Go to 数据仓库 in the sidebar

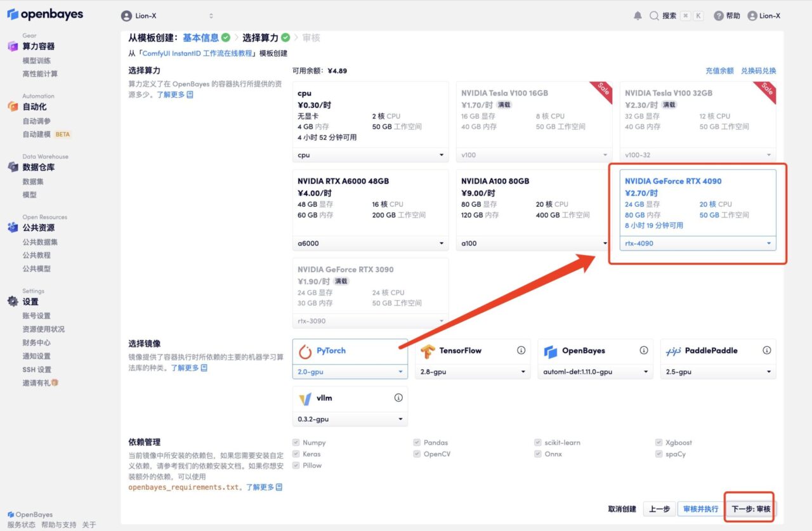click(38, 167)
